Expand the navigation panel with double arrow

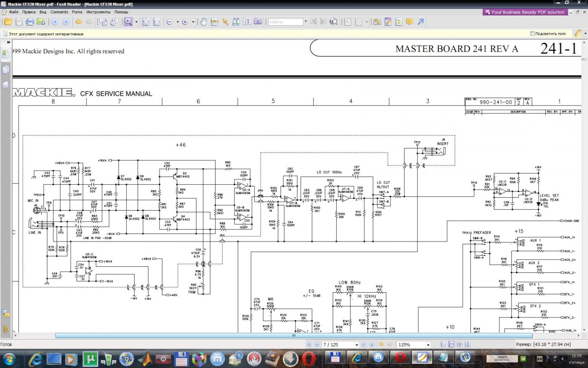click(8, 42)
